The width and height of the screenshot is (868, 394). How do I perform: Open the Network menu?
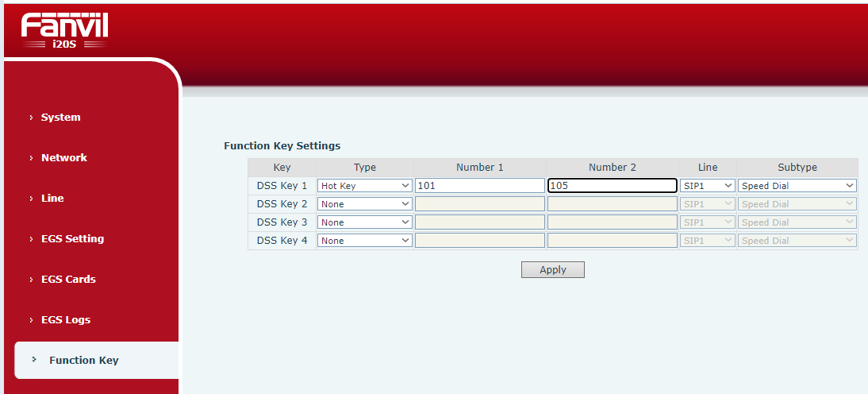tap(63, 158)
